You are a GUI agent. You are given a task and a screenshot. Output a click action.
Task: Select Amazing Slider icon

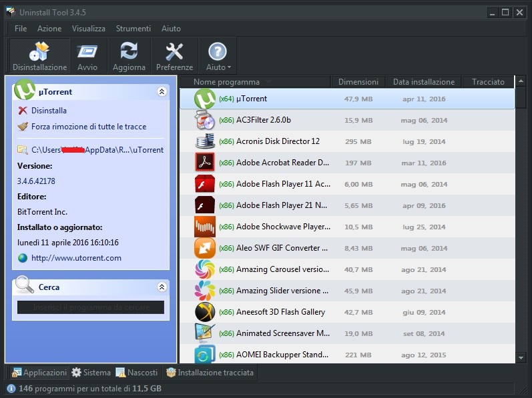tap(204, 291)
